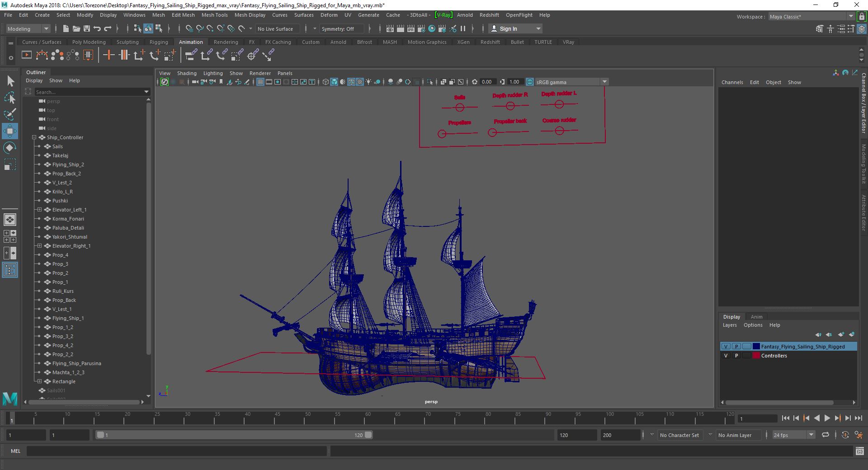
Task: Toggle the viewport grid display icon
Action: tap(260, 82)
